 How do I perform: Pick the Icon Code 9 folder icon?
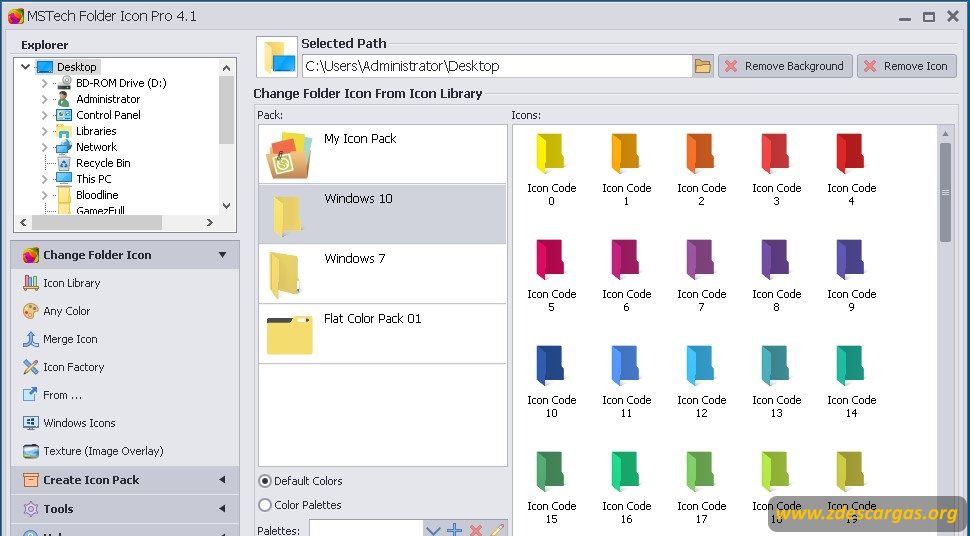coord(851,259)
